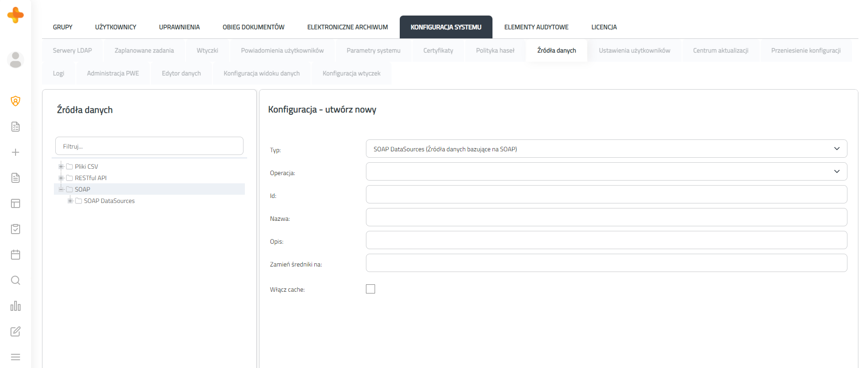Open the Typ dropdown

click(x=606, y=149)
